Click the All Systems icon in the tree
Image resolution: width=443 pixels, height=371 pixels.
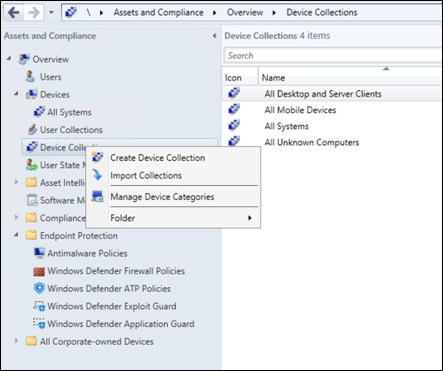[x=39, y=112]
